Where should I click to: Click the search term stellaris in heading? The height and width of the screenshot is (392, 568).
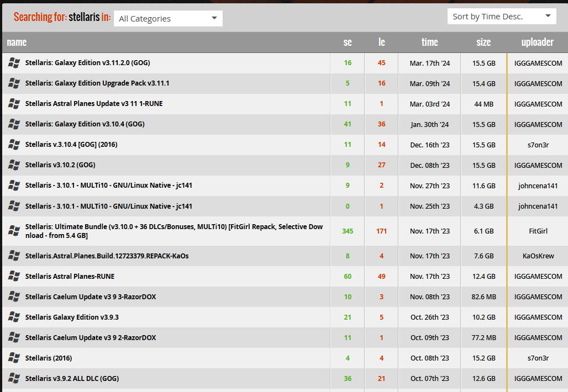pyautogui.click(x=84, y=17)
